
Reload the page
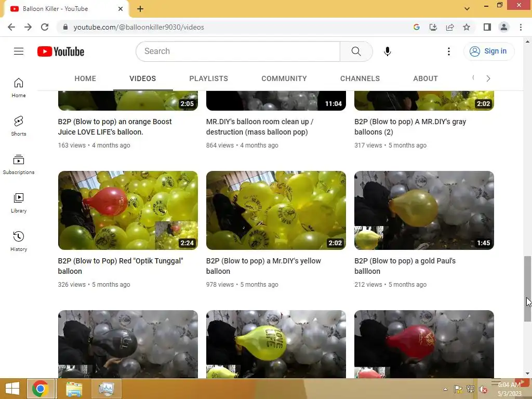(45, 27)
